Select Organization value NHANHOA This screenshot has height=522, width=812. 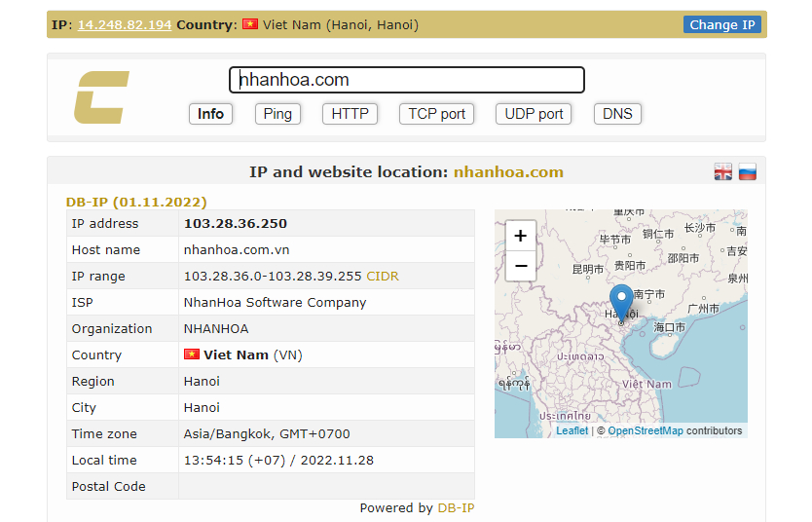point(216,329)
